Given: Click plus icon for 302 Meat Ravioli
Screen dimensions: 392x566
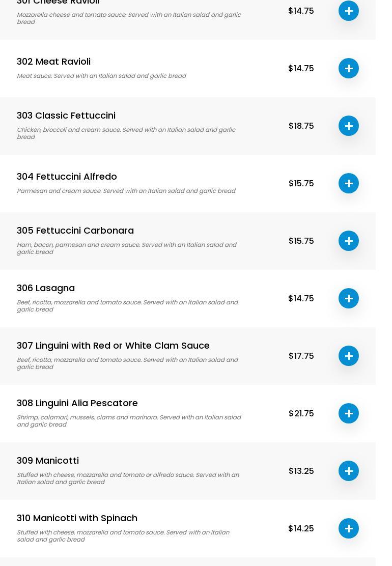Looking at the screenshot, I should [349, 68].
